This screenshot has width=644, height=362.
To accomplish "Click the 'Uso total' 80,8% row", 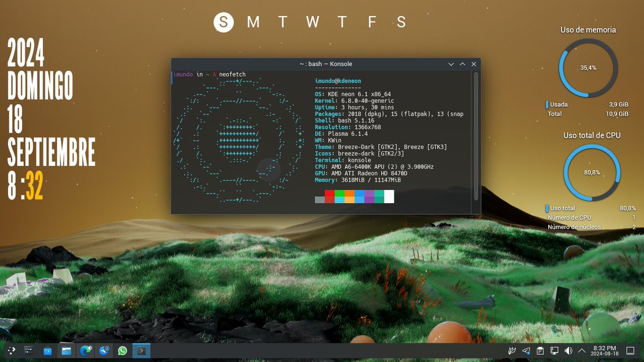I will point(591,208).
